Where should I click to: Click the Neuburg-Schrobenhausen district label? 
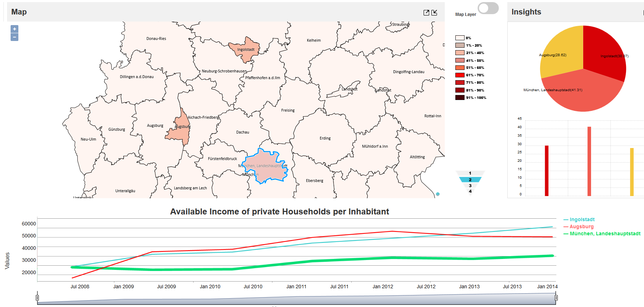[224, 71]
